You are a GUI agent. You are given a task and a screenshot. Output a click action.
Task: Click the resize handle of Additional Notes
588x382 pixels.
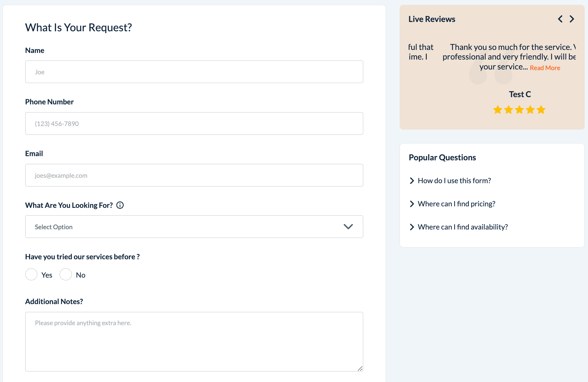click(360, 368)
